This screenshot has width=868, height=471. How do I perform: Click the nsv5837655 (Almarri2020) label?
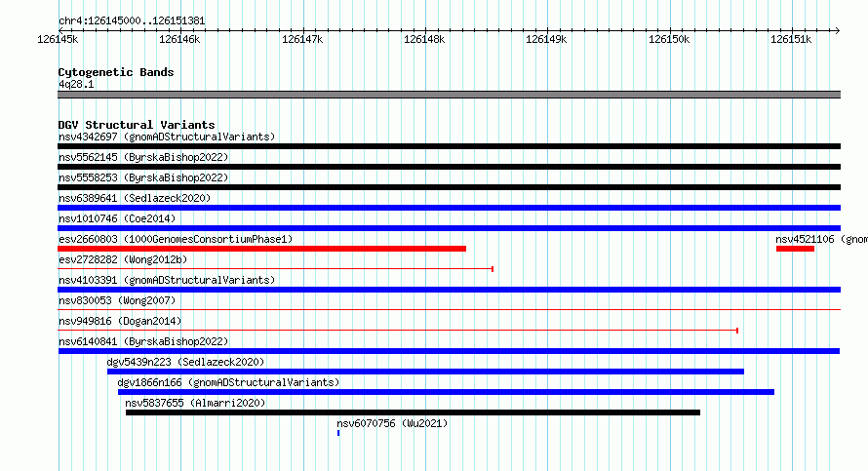point(195,403)
